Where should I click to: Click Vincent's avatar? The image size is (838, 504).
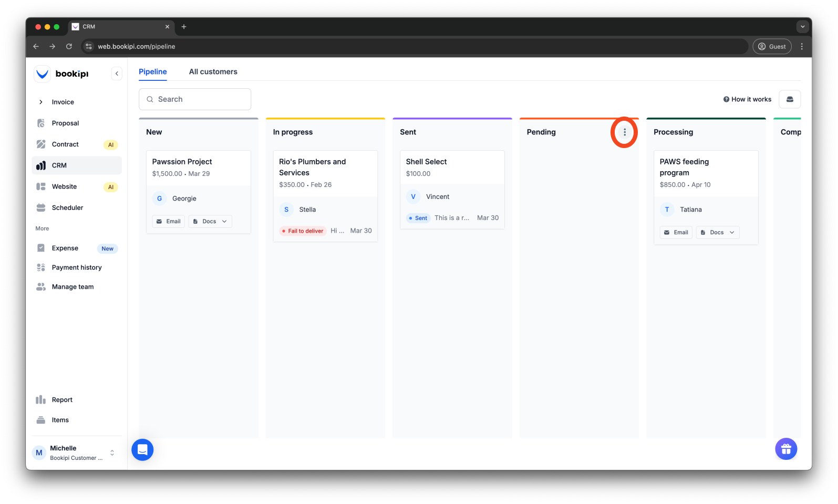click(x=413, y=196)
